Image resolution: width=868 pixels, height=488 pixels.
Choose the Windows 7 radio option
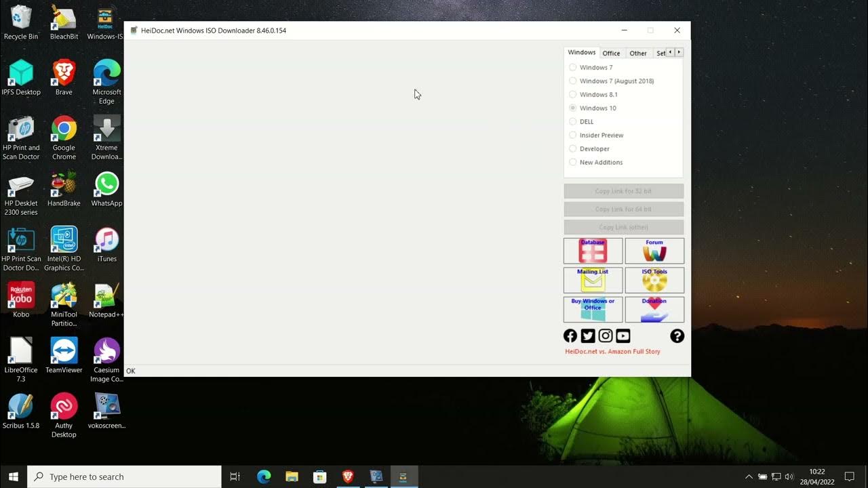point(591,67)
